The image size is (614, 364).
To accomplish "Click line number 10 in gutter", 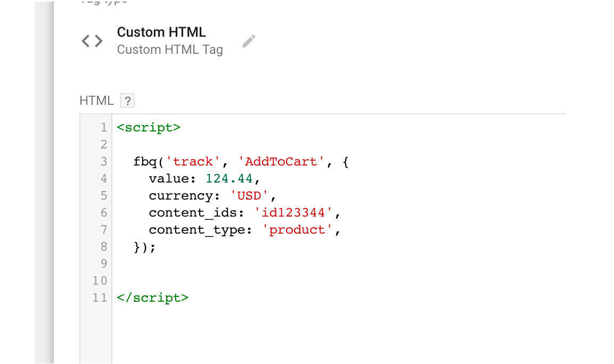I will click(x=100, y=280).
